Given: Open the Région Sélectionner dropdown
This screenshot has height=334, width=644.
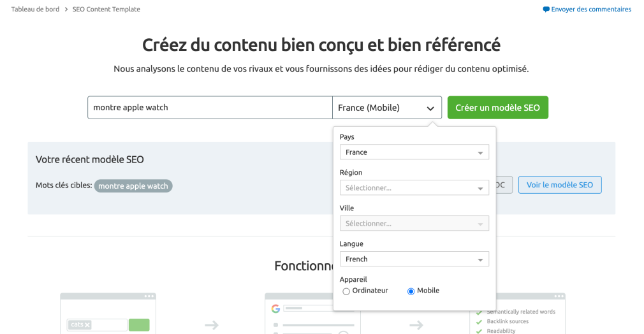Looking at the screenshot, I should click(x=414, y=188).
